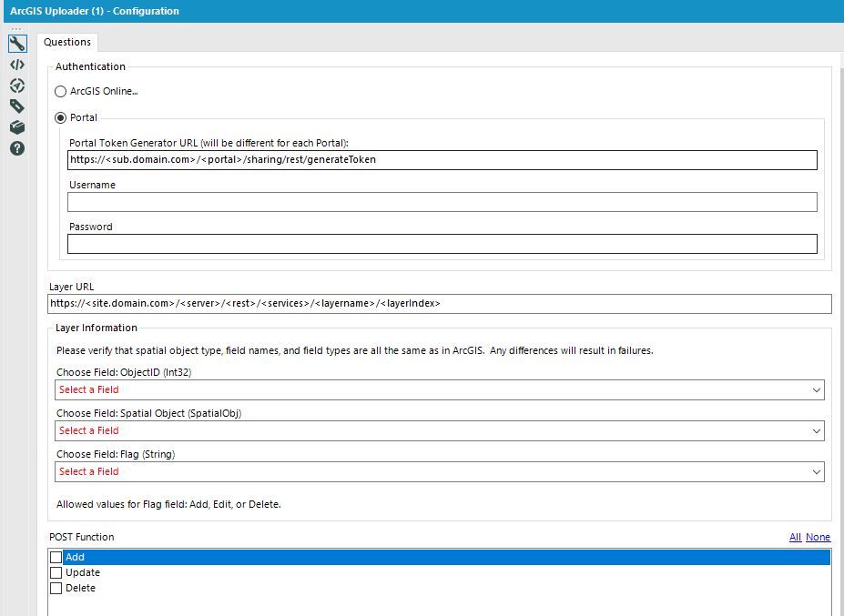Open the Navigation compass icon
This screenshot has height=616, width=844.
point(17,86)
